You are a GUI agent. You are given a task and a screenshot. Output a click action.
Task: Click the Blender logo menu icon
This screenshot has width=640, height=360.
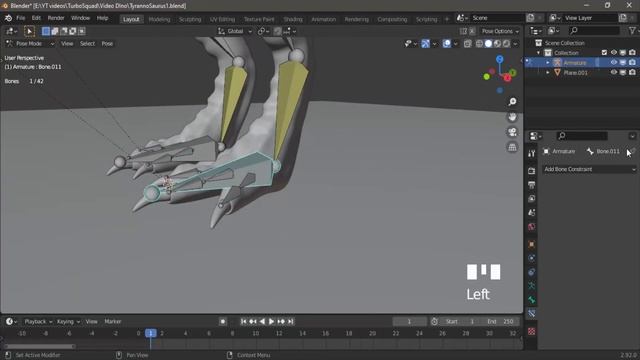8,18
